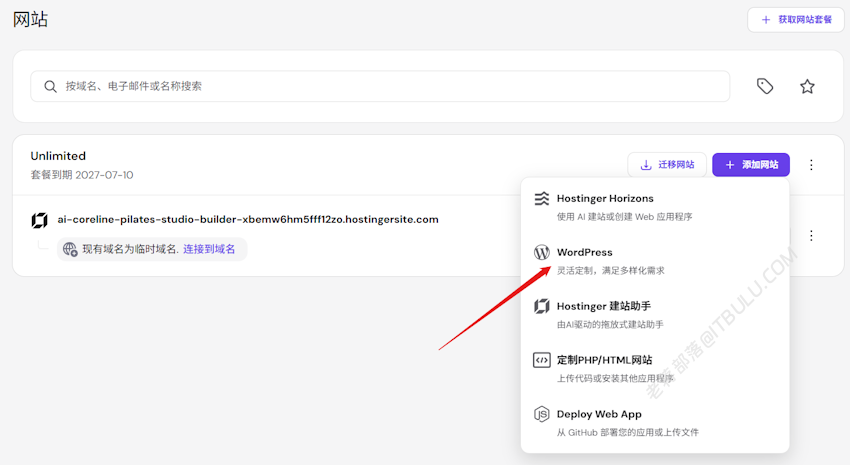This screenshot has width=850, height=465.
Task: Select Hostinger Horizons menu option
Action: coord(655,207)
